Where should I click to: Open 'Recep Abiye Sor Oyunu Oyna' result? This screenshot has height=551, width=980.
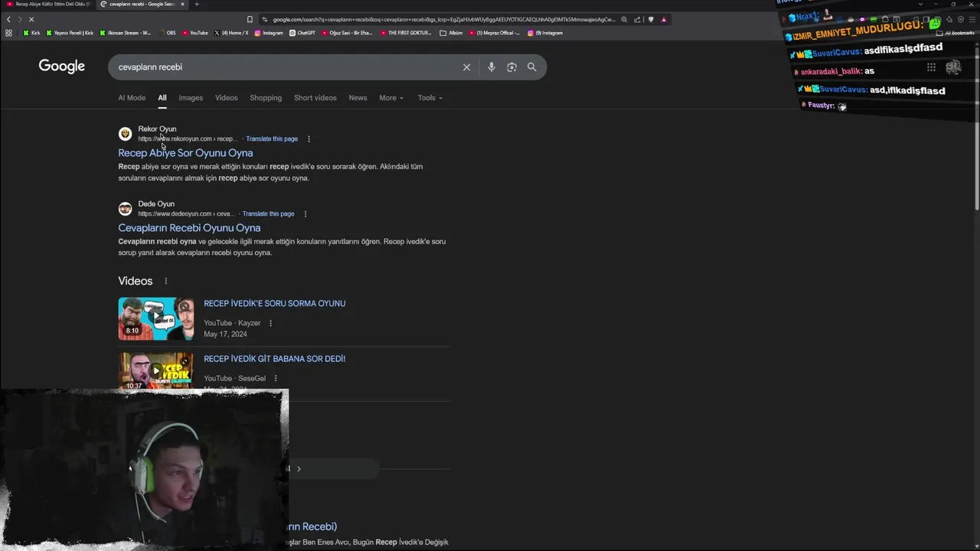pos(185,153)
